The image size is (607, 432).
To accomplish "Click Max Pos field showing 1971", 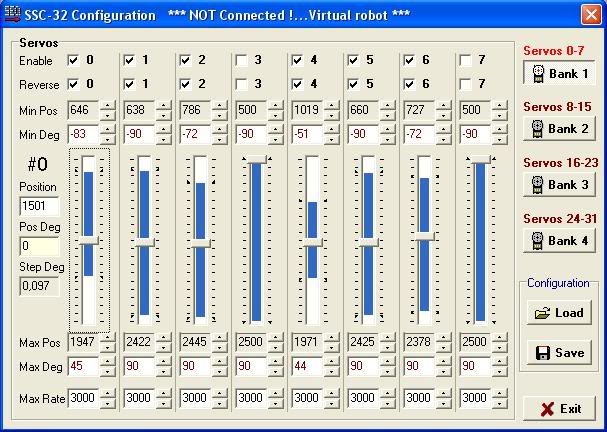I will (x=307, y=342).
